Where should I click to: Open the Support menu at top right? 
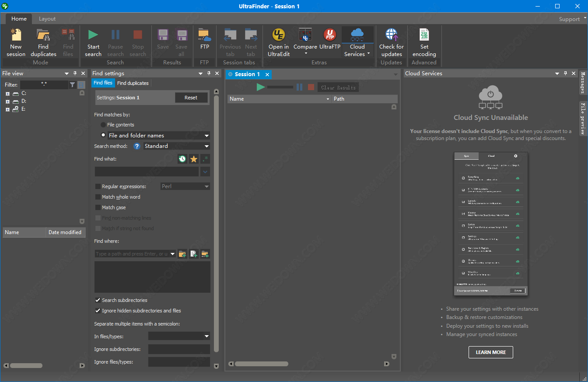[572, 19]
